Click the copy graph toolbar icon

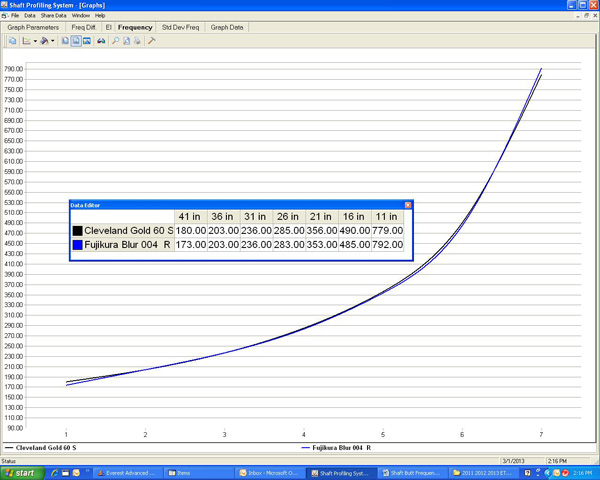point(13,41)
